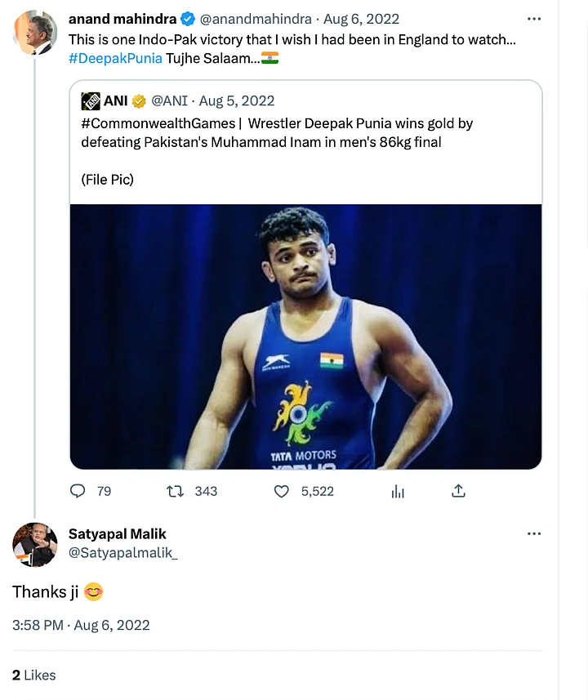Click the retweet icon showing 343
This screenshot has width=588, height=700.
pos(175,491)
